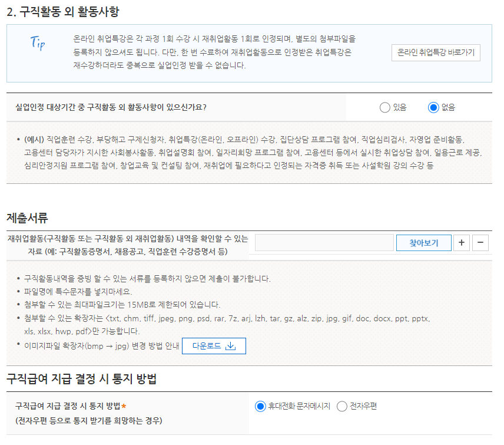
Task: Download the bmp to jpg conversion guide
Action: [214, 346]
